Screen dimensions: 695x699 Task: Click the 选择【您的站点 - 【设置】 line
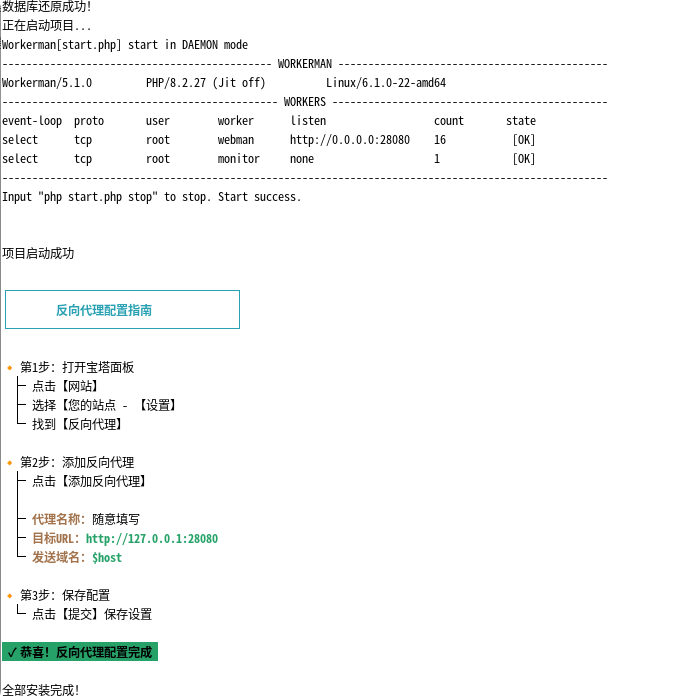(104, 405)
